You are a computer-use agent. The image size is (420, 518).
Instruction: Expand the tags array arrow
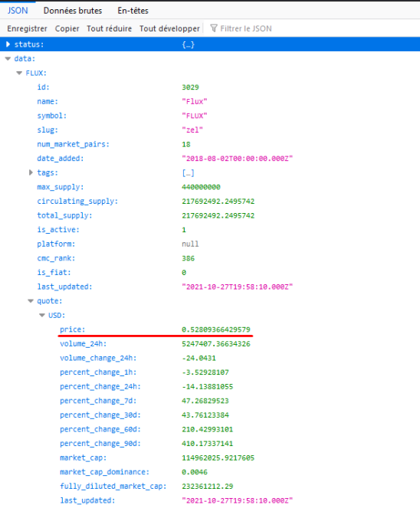tap(31, 172)
